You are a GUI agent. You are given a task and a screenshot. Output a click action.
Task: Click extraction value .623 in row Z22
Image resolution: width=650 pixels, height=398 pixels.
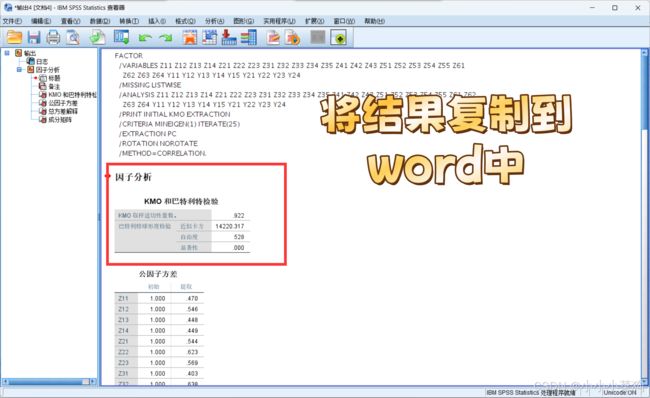point(193,352)
